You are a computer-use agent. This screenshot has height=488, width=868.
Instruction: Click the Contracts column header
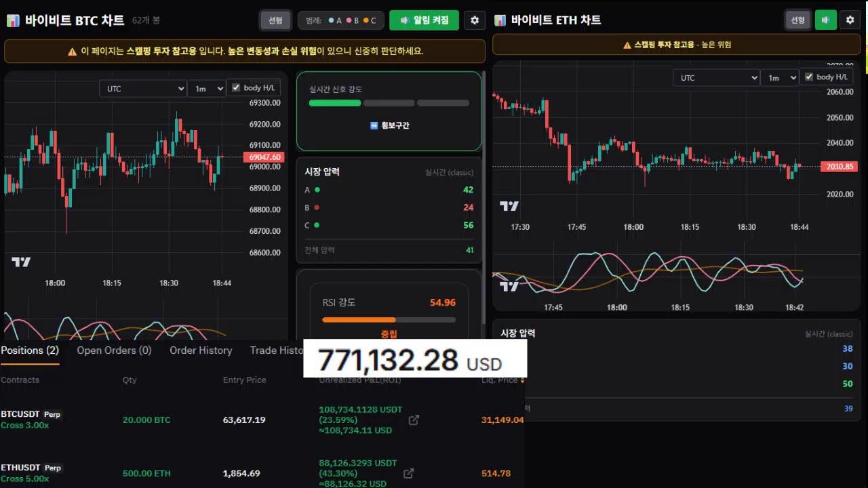point(20,380)
